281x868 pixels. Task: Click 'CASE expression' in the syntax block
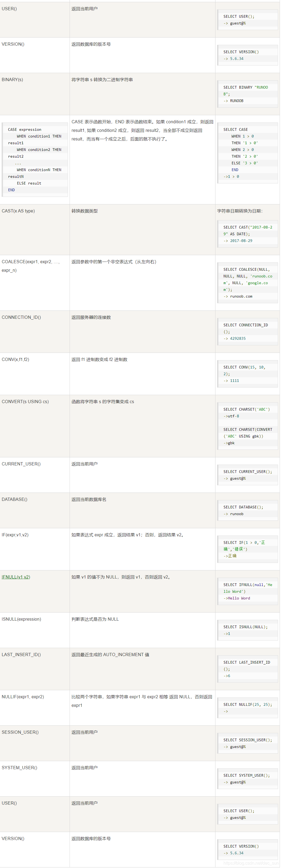click(25, 129)
